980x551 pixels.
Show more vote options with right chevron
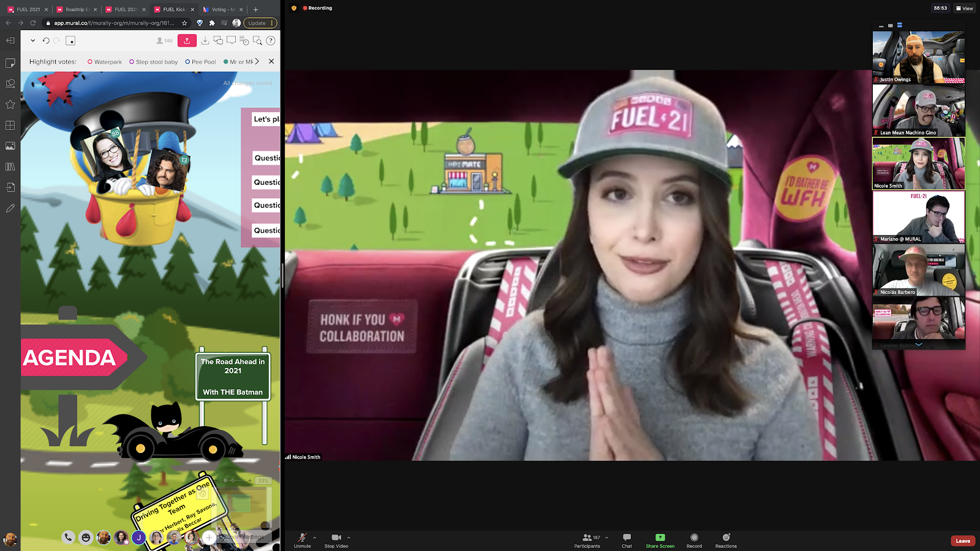(257, 61)
